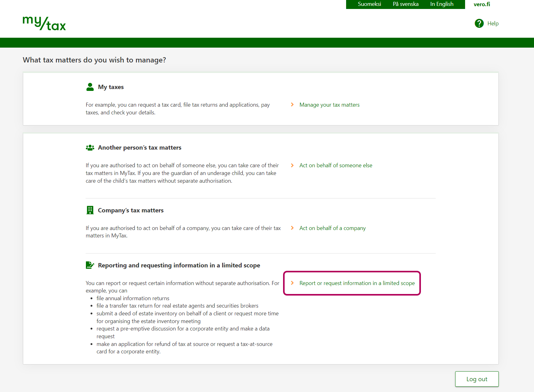Switch language to På svenska

tap(405, 4)
